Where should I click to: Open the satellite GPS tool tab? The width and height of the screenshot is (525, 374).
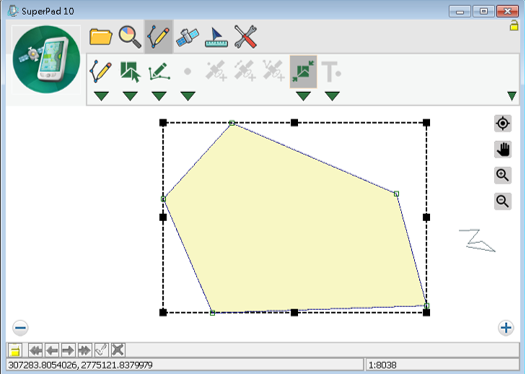[x=188, y=36]
